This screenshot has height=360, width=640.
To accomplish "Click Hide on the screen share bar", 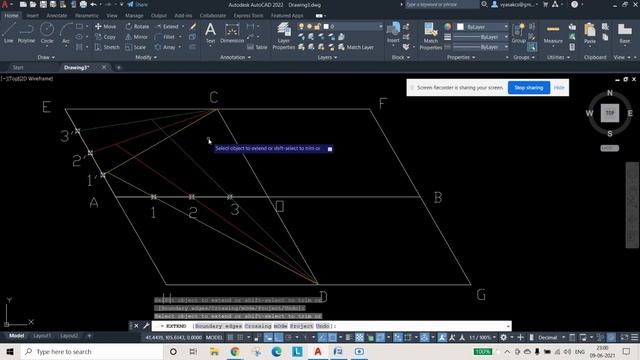I will coord(559,88).
